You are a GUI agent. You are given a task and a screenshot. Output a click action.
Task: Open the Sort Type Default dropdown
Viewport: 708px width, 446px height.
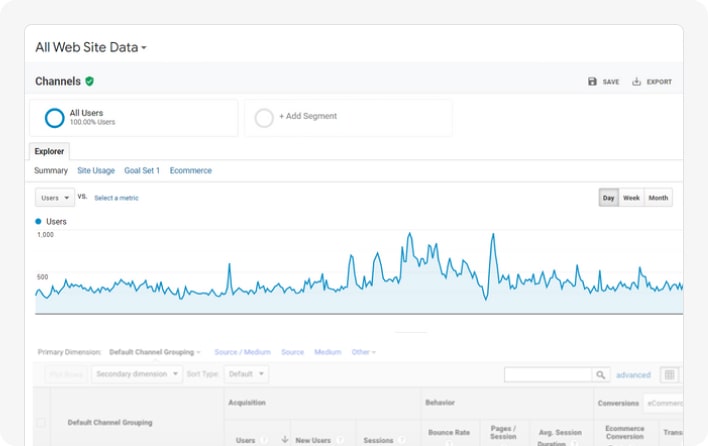246,374
